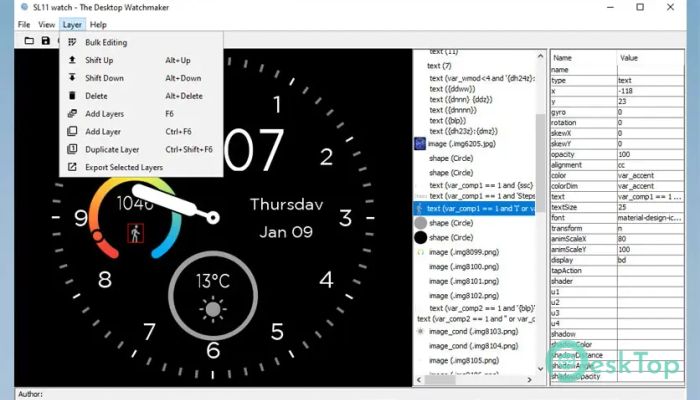Viewport: 700px width, 400px height.
Task: Click the Duplicate Layer icon
Action: point(72,149)
